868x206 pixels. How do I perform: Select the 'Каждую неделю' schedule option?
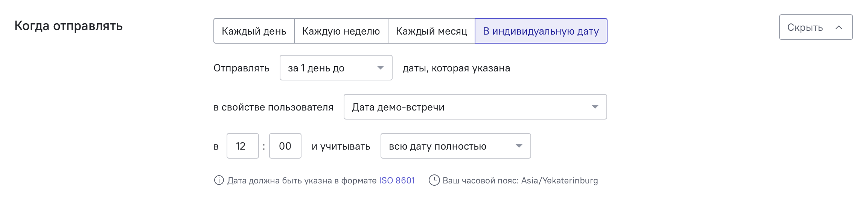pyautogui.click(x=341, y=31)
